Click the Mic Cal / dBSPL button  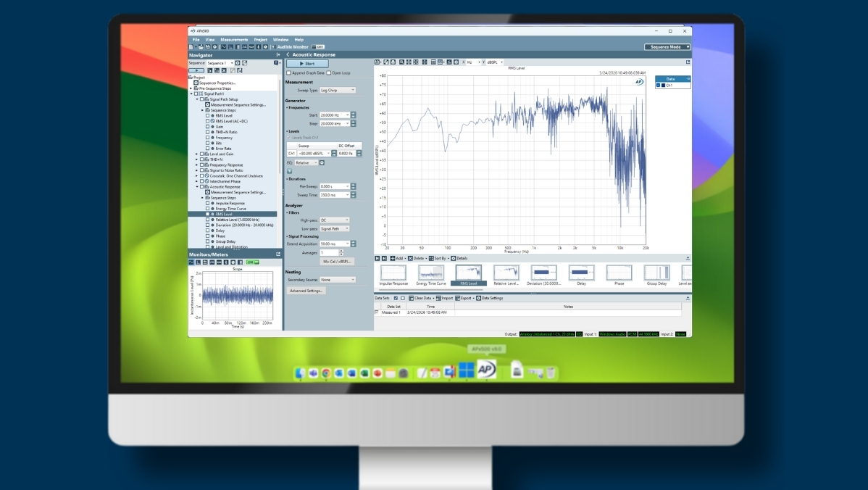337,262
